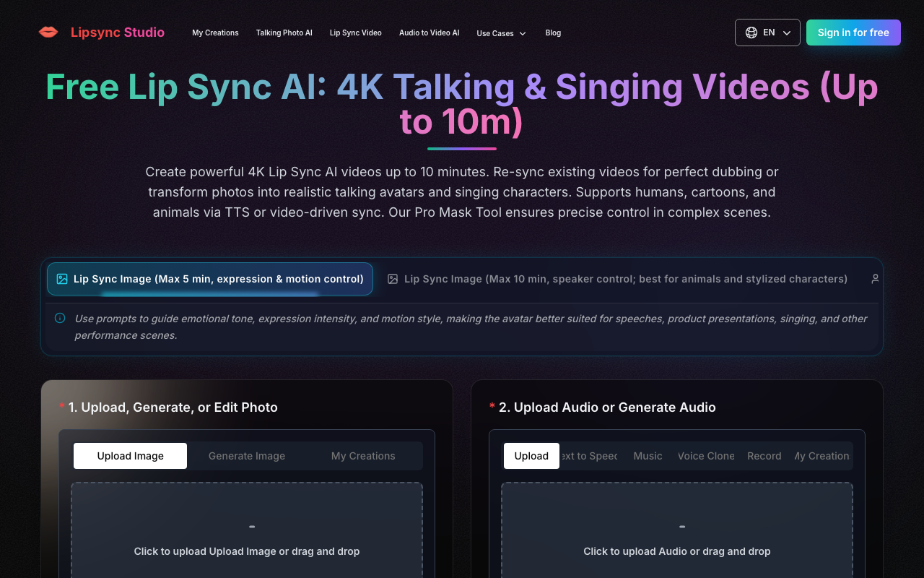
Task: Select the My Creation audio tab
Action: 822,456
